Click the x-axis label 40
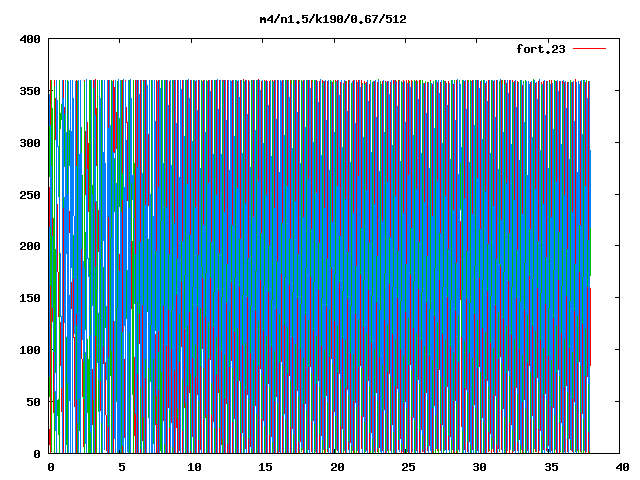The width and height of the screenshot is (640, 480). click(622, 467)
